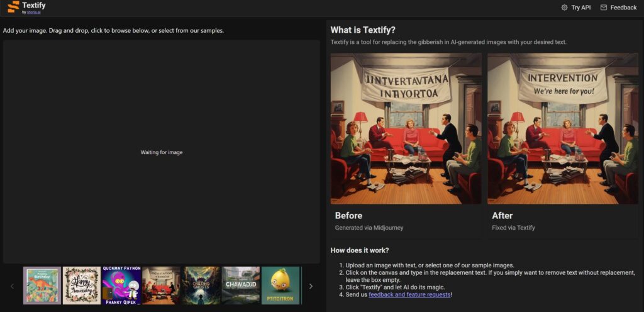Pick the red sofa intervention sample
644x312 pixels.
coord(161,286)
